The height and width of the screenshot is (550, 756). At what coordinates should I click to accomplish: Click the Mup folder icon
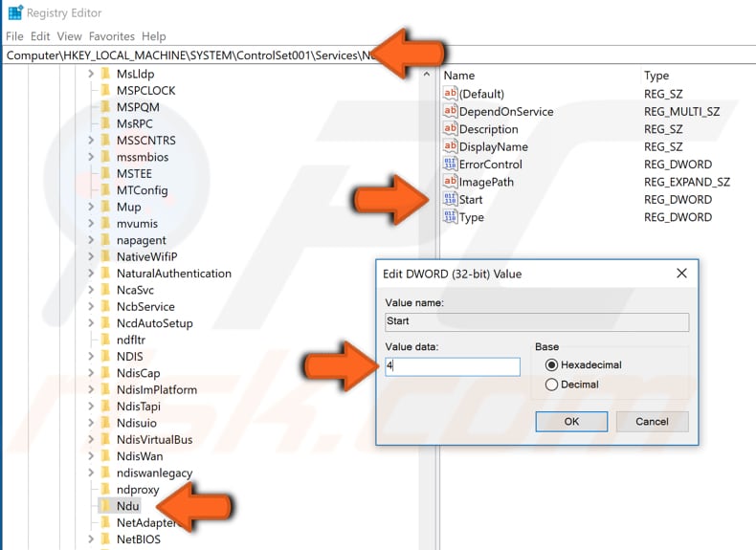pos(105,207)
